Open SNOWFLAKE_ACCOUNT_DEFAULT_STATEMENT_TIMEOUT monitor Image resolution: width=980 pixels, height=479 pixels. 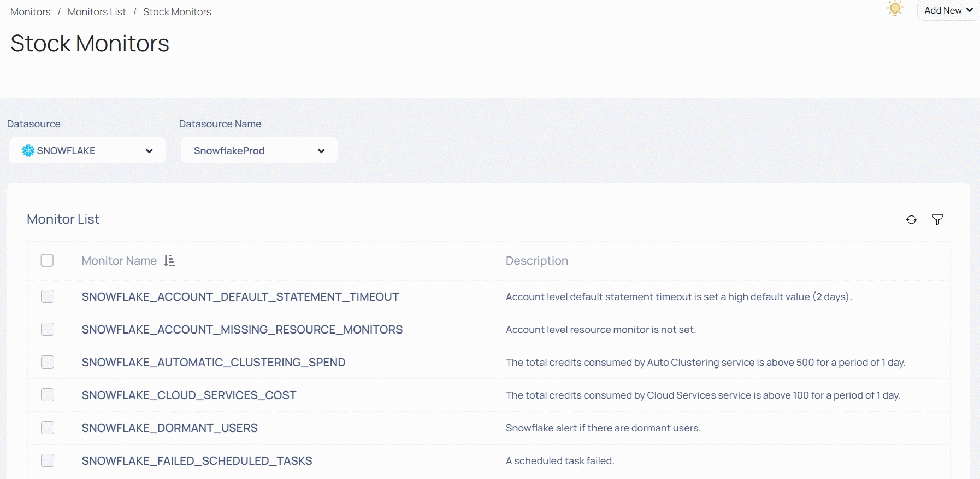coord(240,297)
